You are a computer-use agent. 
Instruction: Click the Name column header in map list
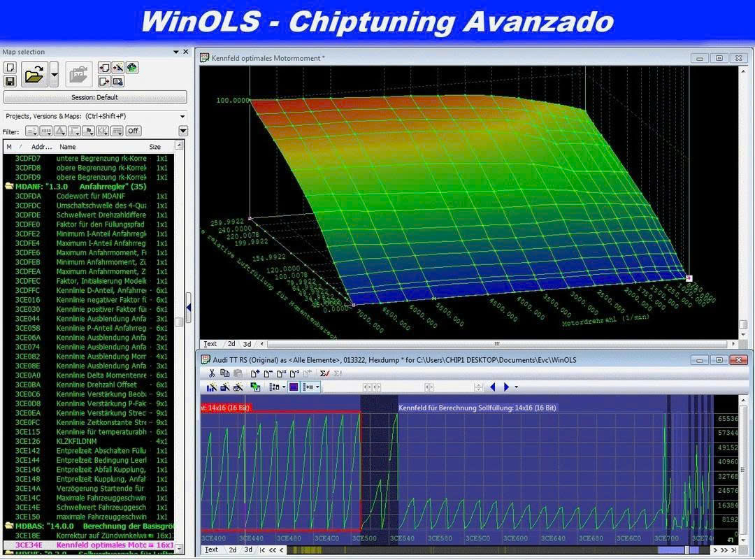coord(68,147)
